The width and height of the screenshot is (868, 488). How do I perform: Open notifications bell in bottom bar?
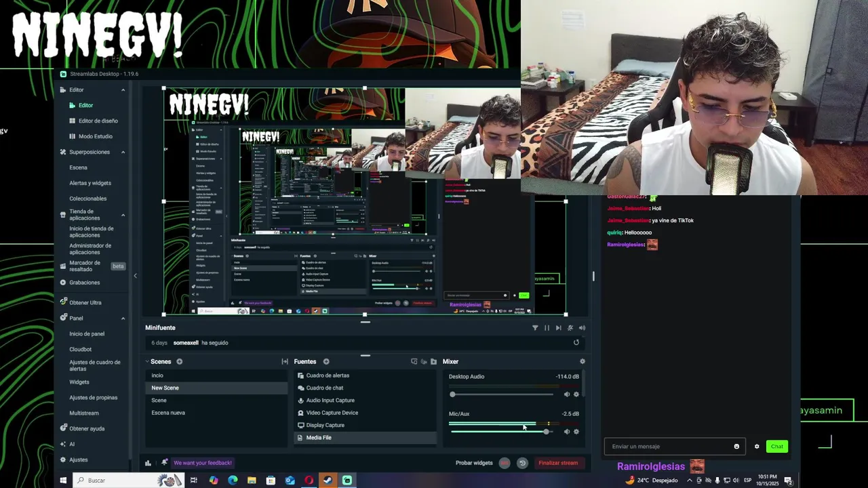pyautogui.click(x=164, y=462)
